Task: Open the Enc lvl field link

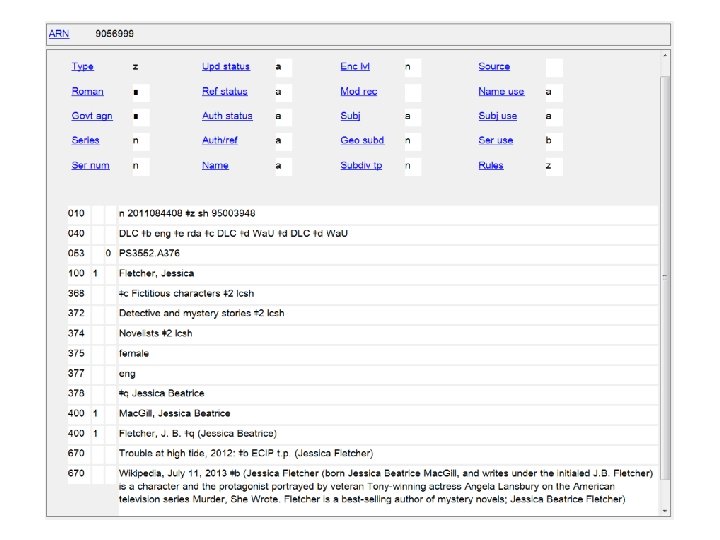Action: point(355,67)
